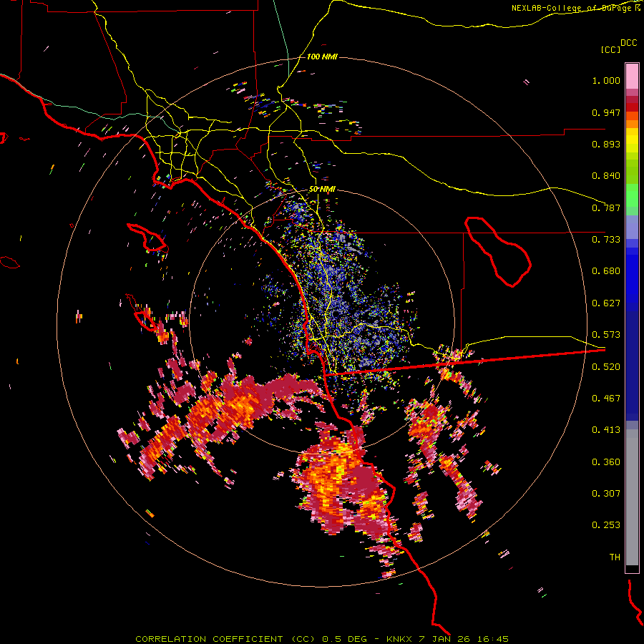
Task: Select the "[CC]" units label
Action: [x=611, y=49]
